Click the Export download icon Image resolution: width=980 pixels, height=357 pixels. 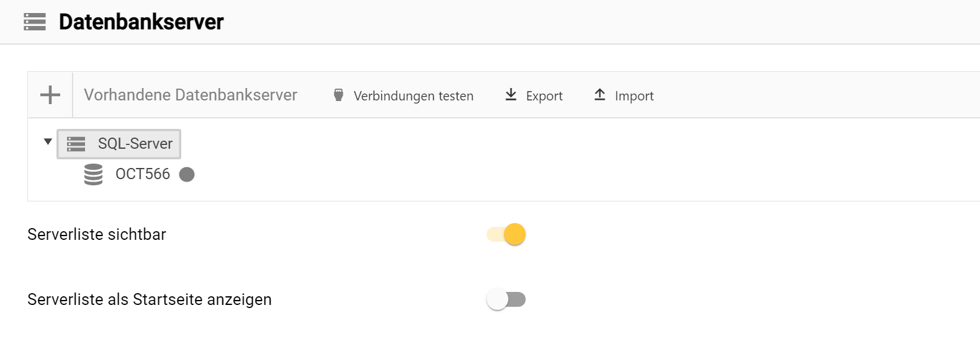[510, 94]
